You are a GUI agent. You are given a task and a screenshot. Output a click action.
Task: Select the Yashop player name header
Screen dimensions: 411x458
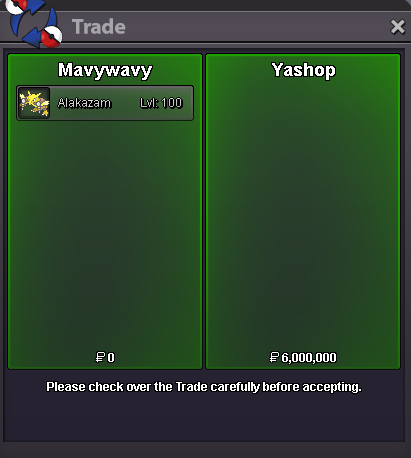pos(303,70)
